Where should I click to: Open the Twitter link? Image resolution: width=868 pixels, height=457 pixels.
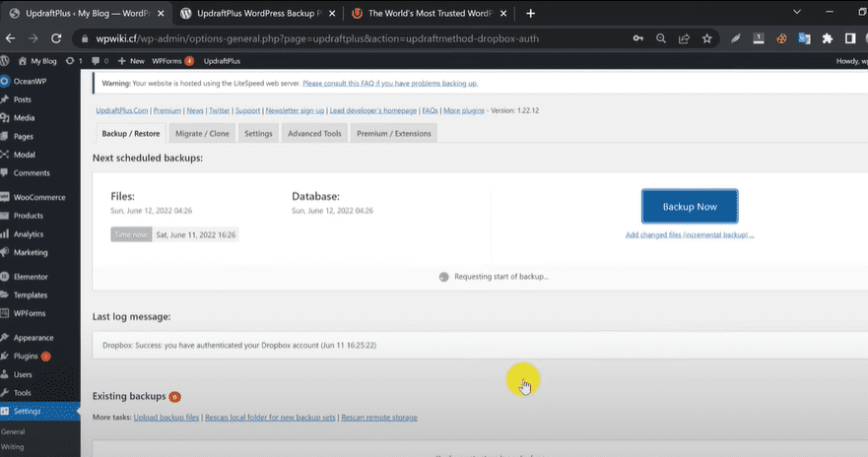coord(219,110)
